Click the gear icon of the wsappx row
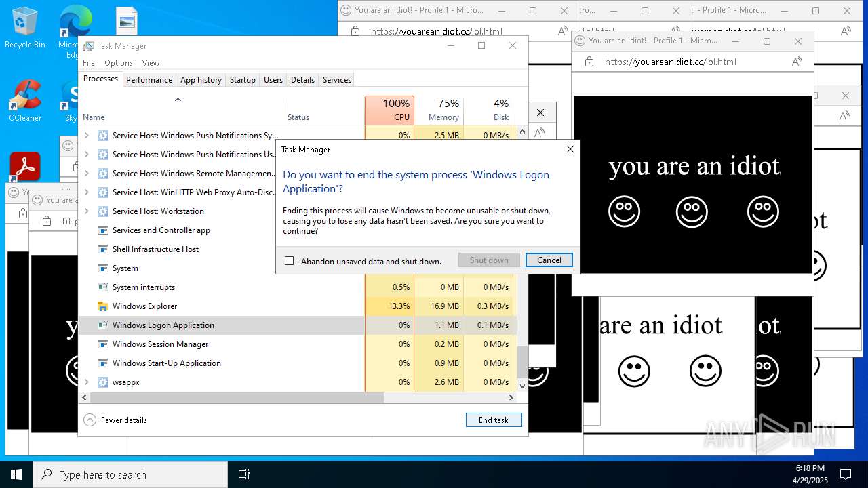Image resolution: width=868 pixels, height=488 pixels. coord(103,382)
